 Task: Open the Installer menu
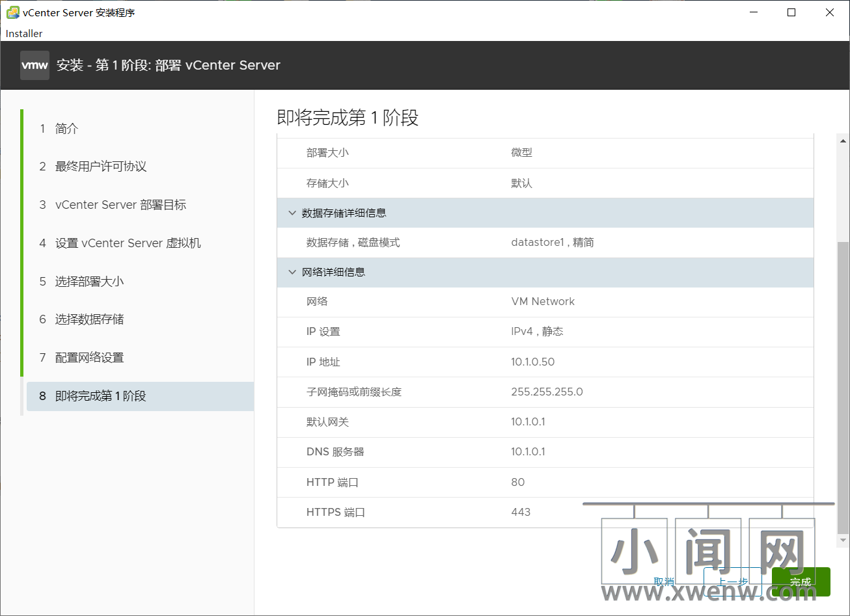point(24,33)
